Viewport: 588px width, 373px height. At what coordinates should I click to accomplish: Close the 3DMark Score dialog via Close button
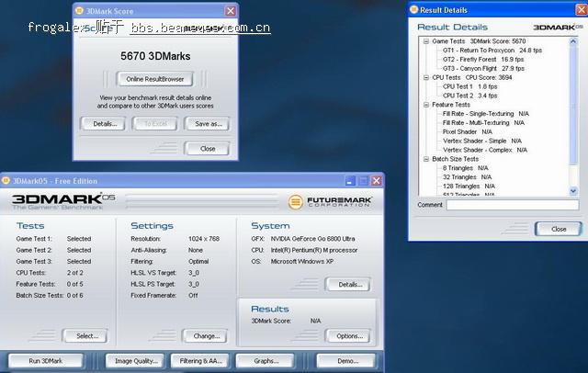click(x=207, y=149)
